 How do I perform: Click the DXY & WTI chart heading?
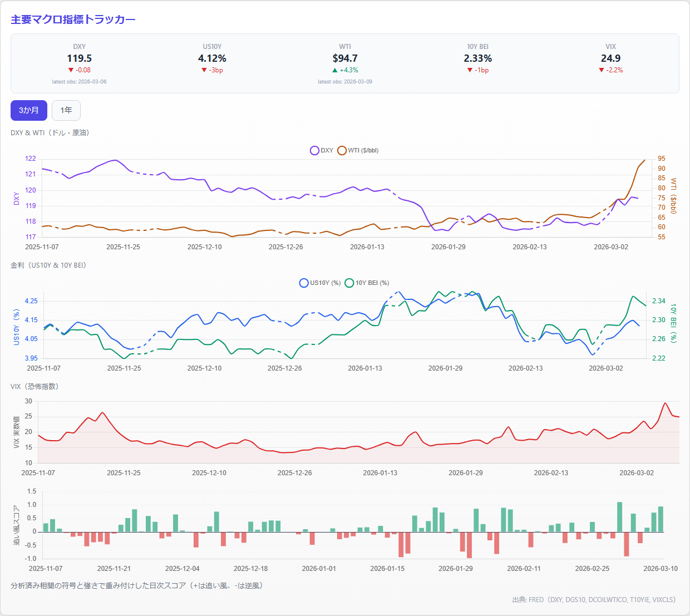coord(50,133)
